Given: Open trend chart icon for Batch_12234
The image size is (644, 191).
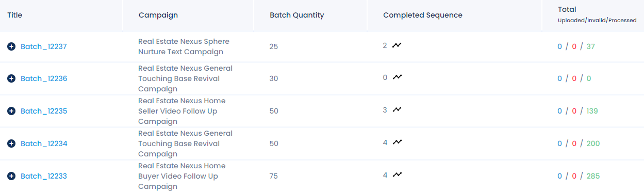Looking at the screenshot, I should pyautogui.click(x=397, y=142).
